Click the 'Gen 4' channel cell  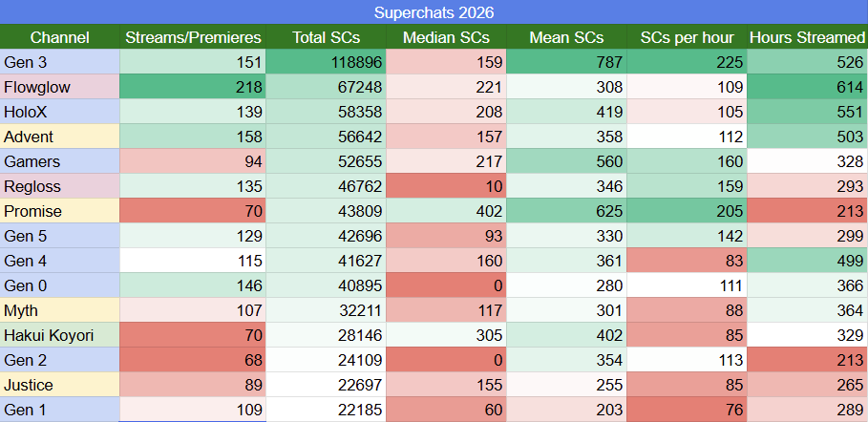click(x=60, y=261)
